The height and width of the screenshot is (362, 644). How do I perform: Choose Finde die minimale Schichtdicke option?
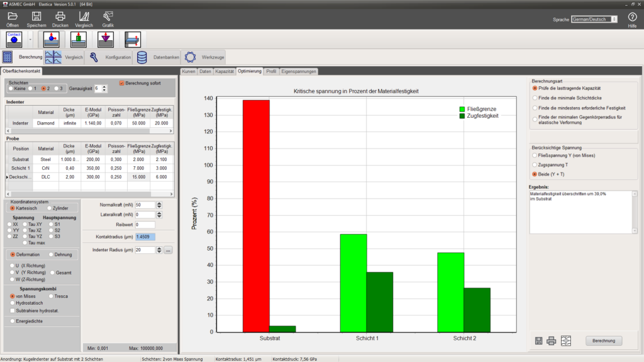535,98
